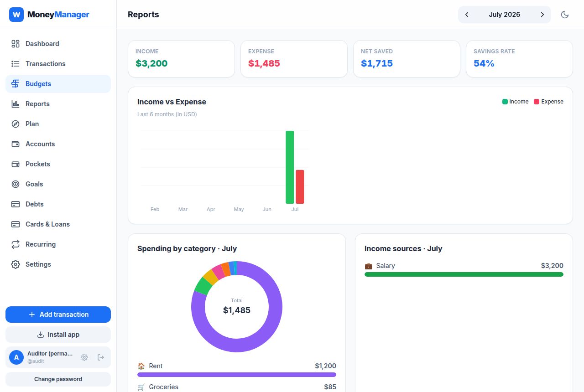
Task: Click the Accounts wallet icon
Action: 16,144
